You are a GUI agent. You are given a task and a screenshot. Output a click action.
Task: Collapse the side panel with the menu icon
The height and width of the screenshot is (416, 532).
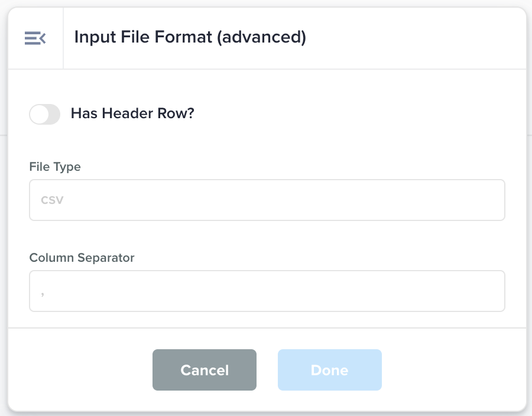click(x=35, y=38)
